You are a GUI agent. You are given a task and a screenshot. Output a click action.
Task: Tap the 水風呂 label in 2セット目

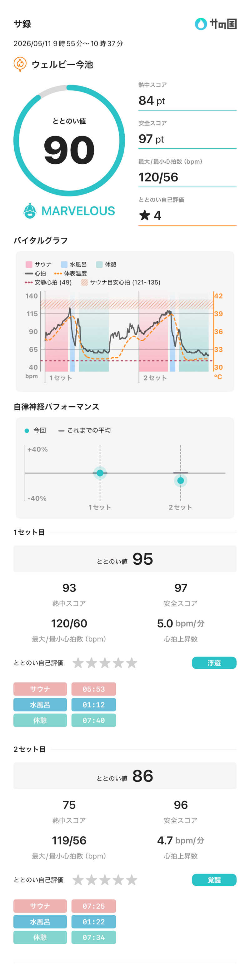[x=40, y=921]
